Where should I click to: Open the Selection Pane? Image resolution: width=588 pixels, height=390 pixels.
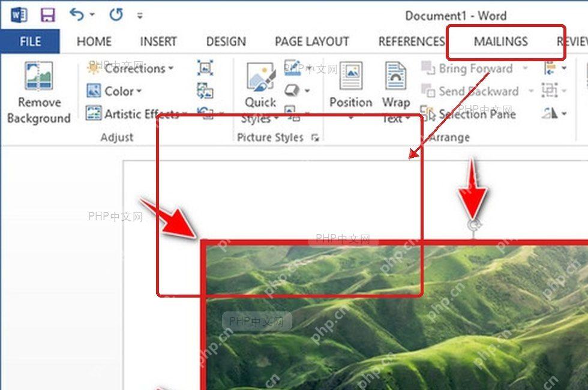click(x=468, y=113)
